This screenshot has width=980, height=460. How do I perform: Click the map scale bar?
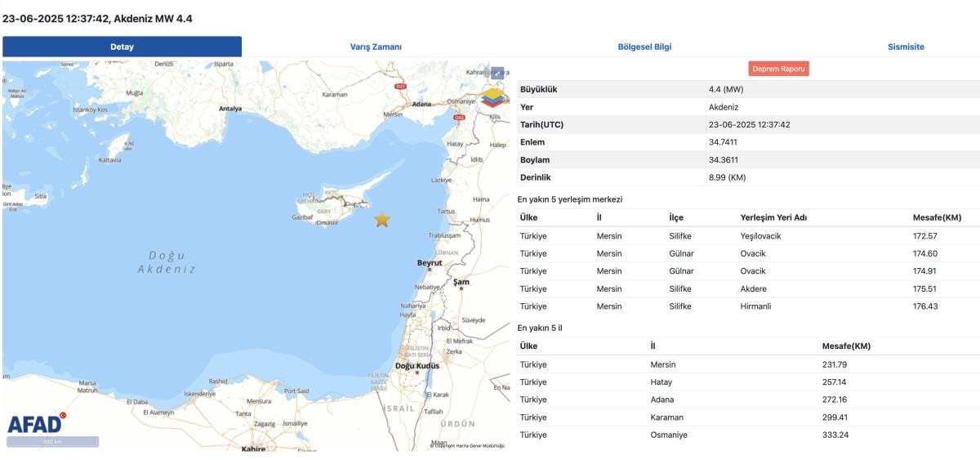(52, 442)
